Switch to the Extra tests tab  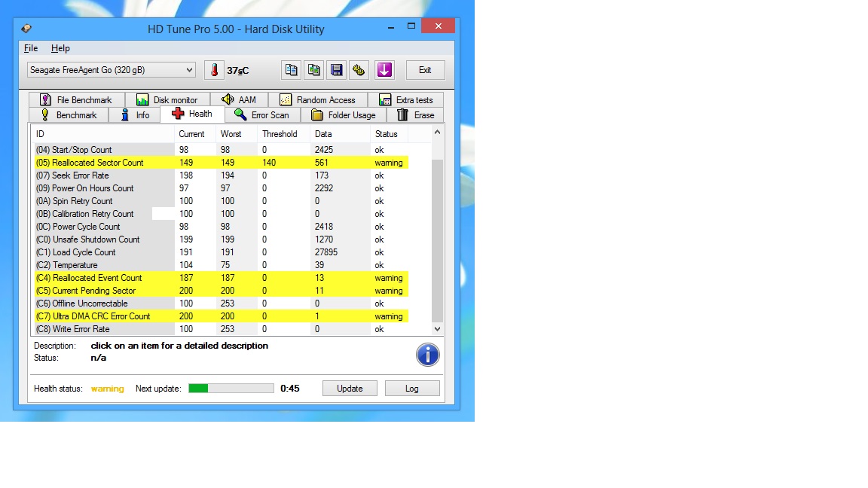click(406, 99)
